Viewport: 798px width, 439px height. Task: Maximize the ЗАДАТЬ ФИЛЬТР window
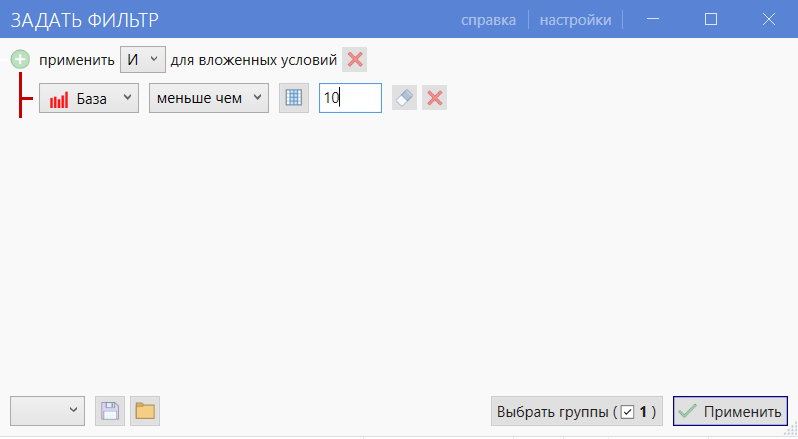(711, 19)
